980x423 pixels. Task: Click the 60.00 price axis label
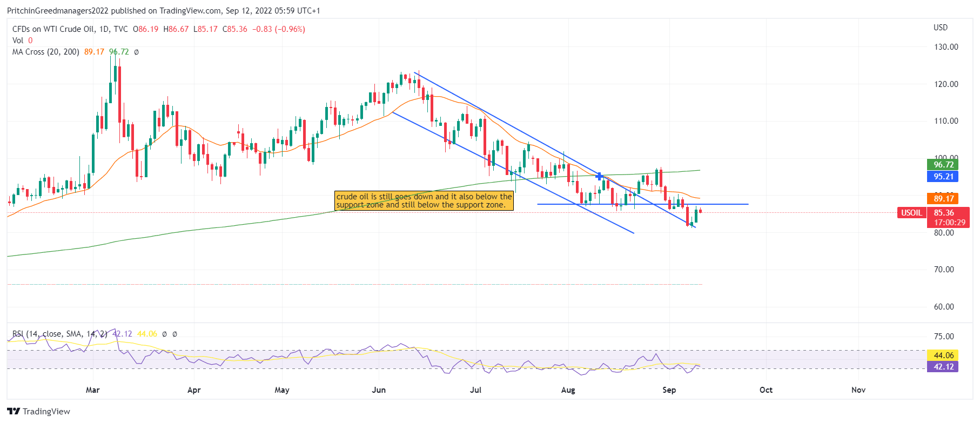pyautogui.click(x=944, y=307)
